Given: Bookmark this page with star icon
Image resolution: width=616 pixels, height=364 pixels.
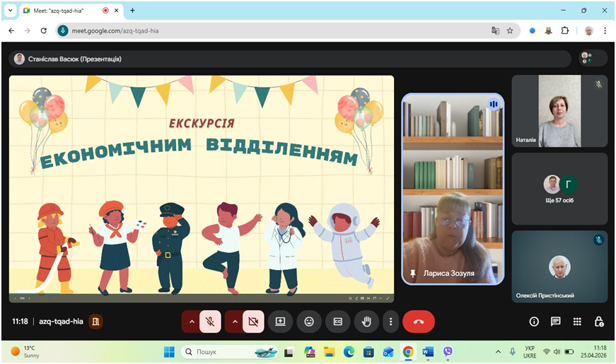Looking at the screenshot, I should click(510, 31).
